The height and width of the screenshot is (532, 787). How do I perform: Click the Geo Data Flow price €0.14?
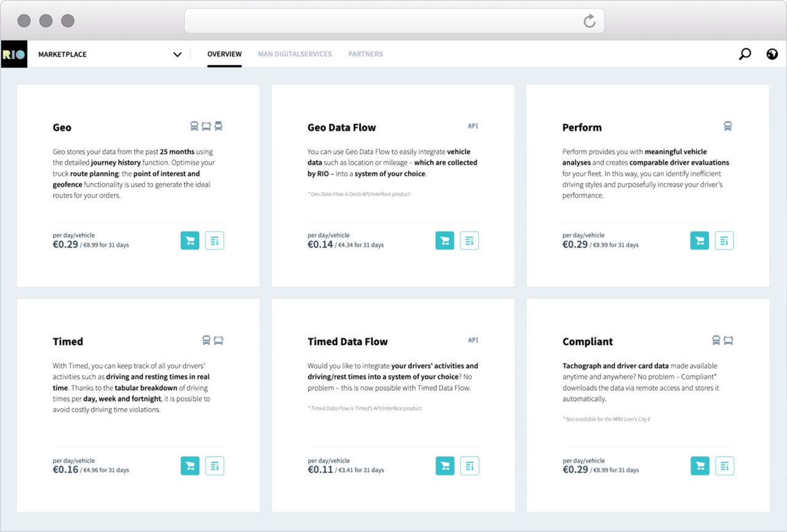click(x=320, y=244)
